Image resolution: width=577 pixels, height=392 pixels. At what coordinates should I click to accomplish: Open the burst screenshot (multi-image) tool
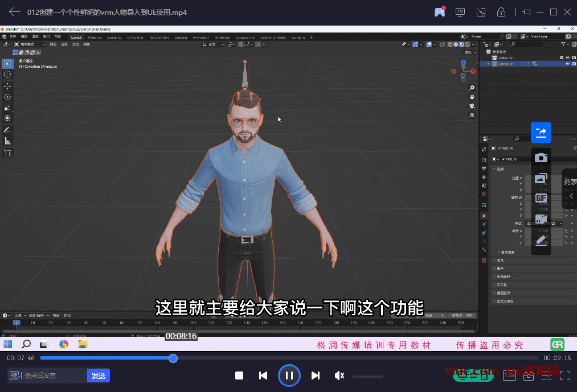pos(541,178)
